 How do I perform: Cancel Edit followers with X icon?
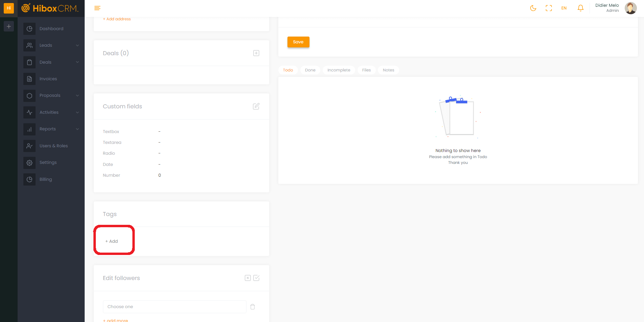click(x=248, y=278)
